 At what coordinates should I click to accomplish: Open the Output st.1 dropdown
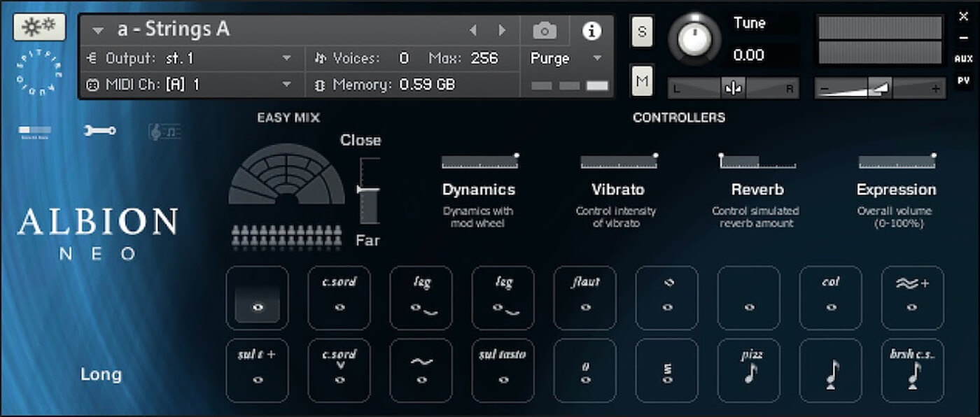[x=287, y=59]
